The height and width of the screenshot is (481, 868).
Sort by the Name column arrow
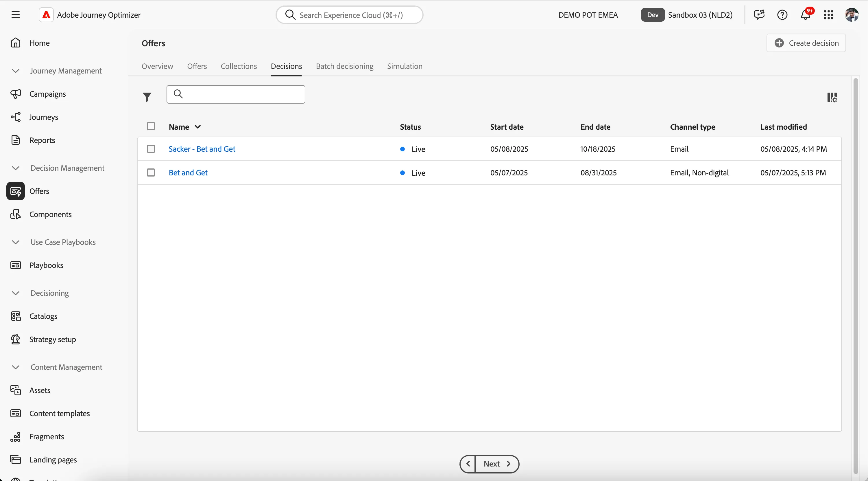198,127
